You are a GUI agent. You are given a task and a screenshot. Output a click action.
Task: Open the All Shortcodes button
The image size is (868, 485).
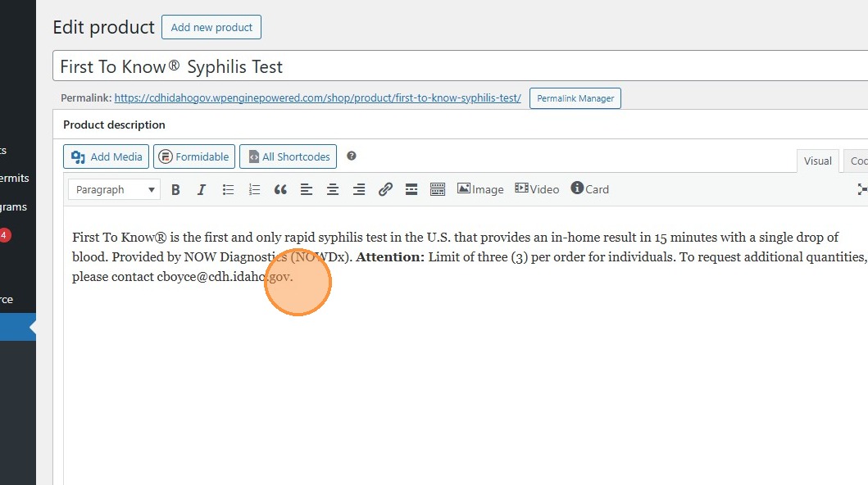(x=288, y=156)
